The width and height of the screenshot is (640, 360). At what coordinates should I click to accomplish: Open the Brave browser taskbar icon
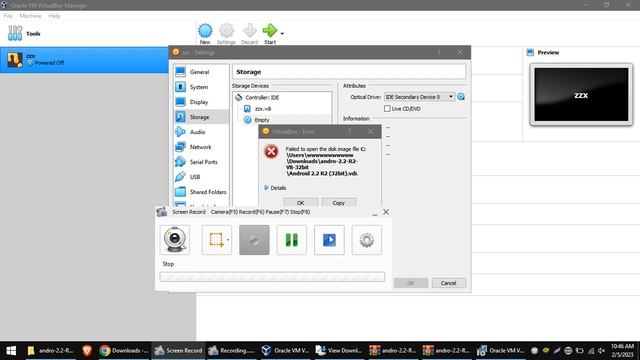87,351
